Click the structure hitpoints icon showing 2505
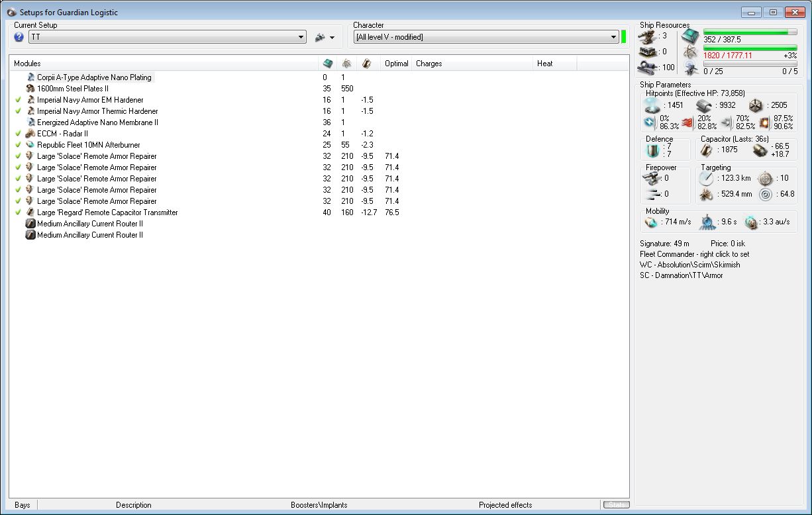Viewport: 812px width, 515px height. click(x=756, y=105)
